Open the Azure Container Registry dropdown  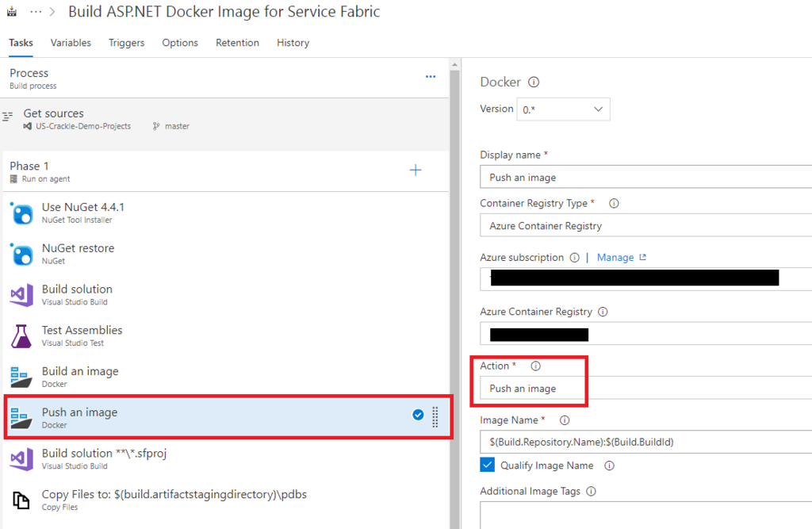coord(645,334)
